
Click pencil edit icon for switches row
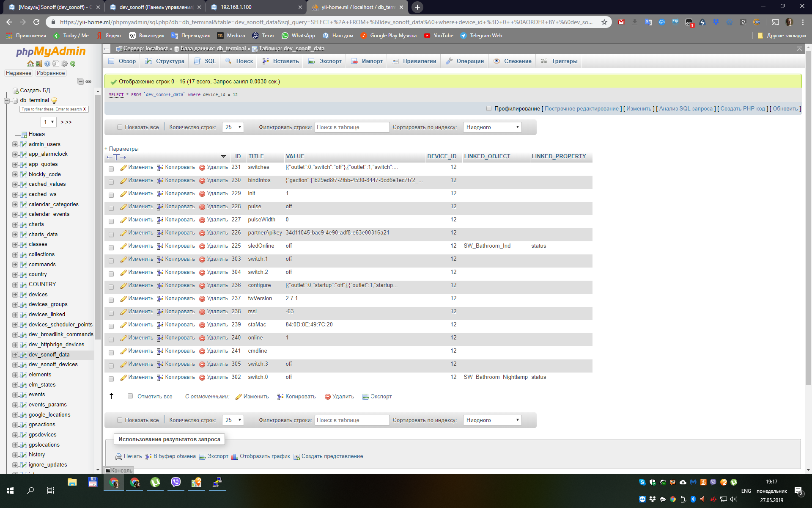coord(123,168)
